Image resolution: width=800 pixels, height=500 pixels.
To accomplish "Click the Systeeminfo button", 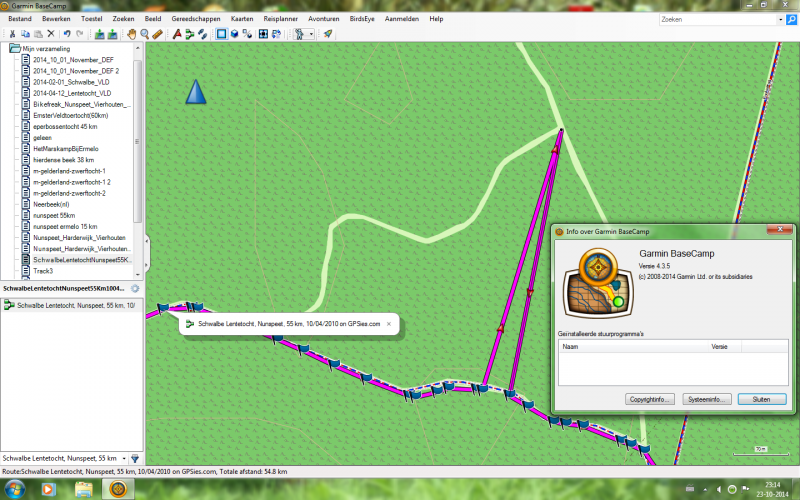I will (707, 399).
